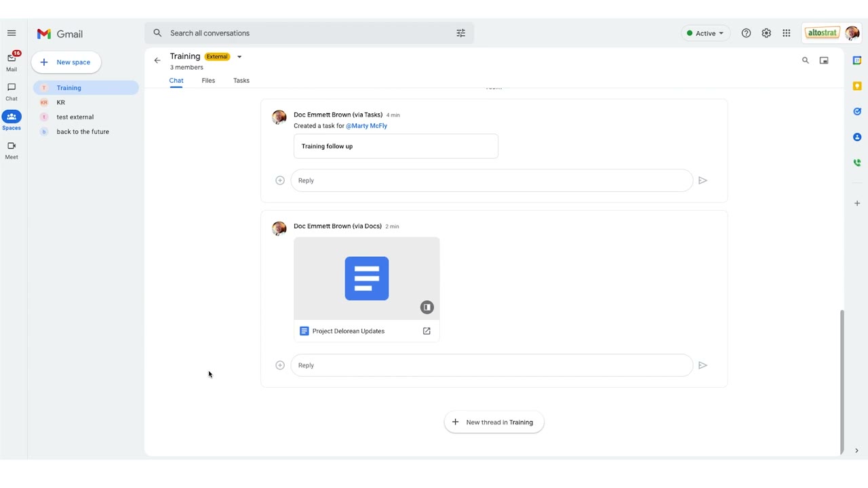The height and width of the screenshot is (488, 868).
Task: Open the Training follow up task card
Action: [396, 146]
